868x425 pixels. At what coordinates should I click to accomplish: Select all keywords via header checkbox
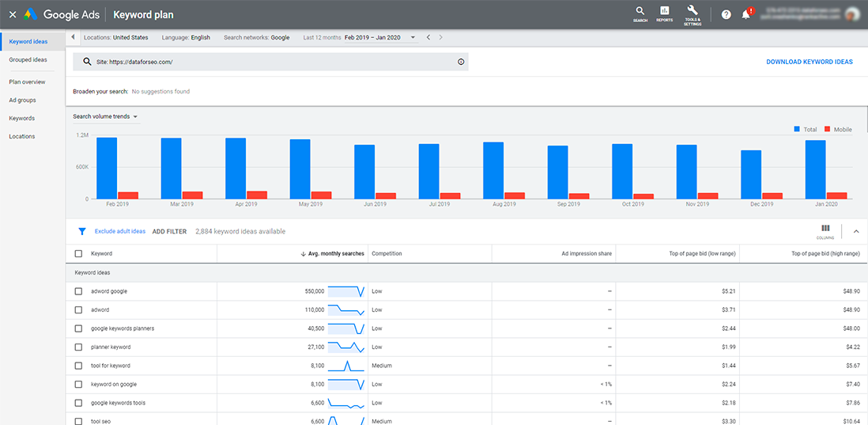[78, 253]
